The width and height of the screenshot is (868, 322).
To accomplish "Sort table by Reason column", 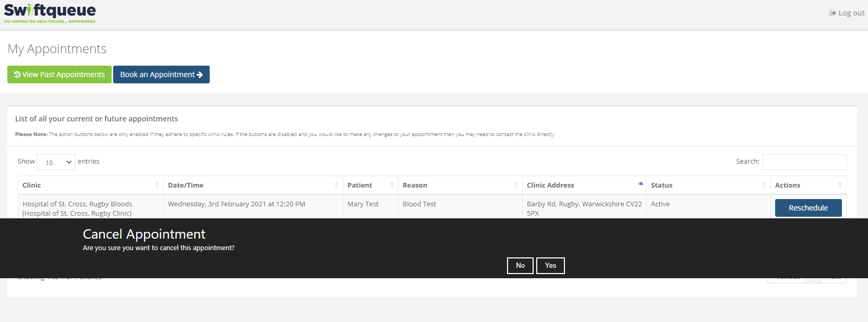I will click(460, 185).
